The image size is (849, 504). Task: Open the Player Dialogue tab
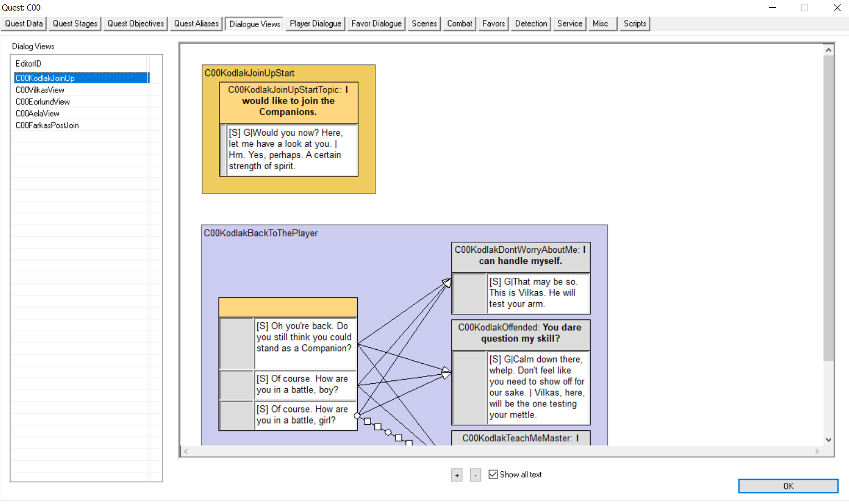pyautogui.click(x=315, y=24)
